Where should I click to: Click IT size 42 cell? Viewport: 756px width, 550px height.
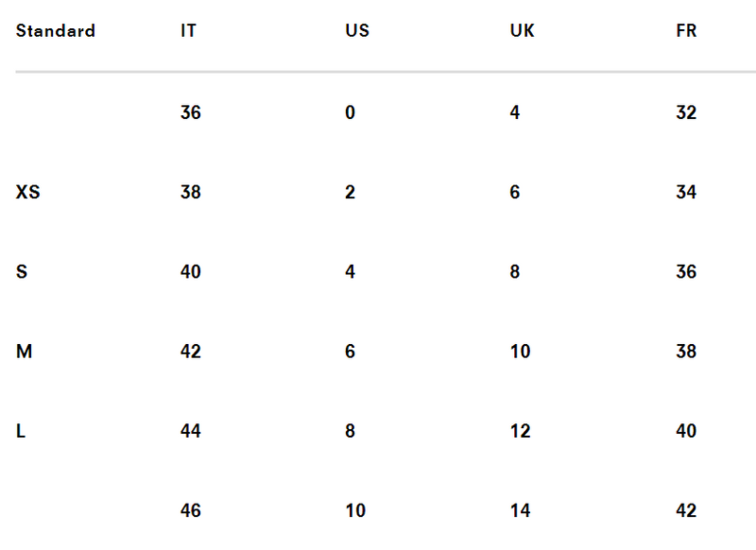coord(191,352)
